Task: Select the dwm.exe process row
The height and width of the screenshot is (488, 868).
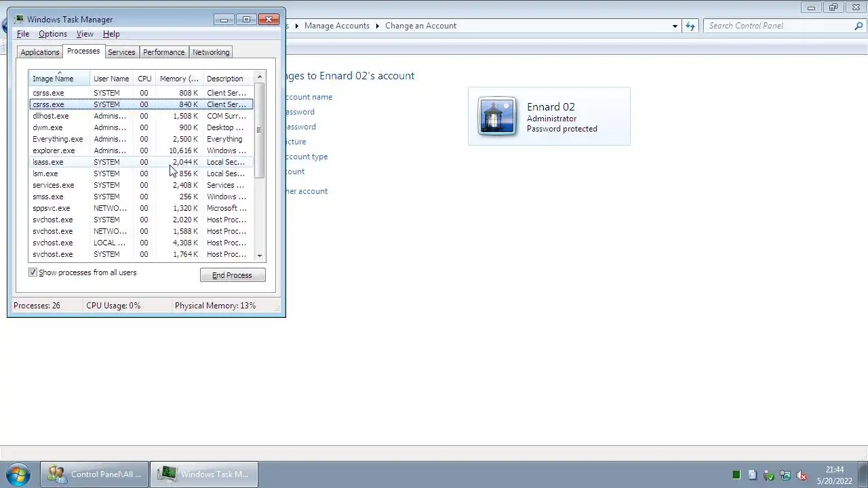Action: [141, 127]
